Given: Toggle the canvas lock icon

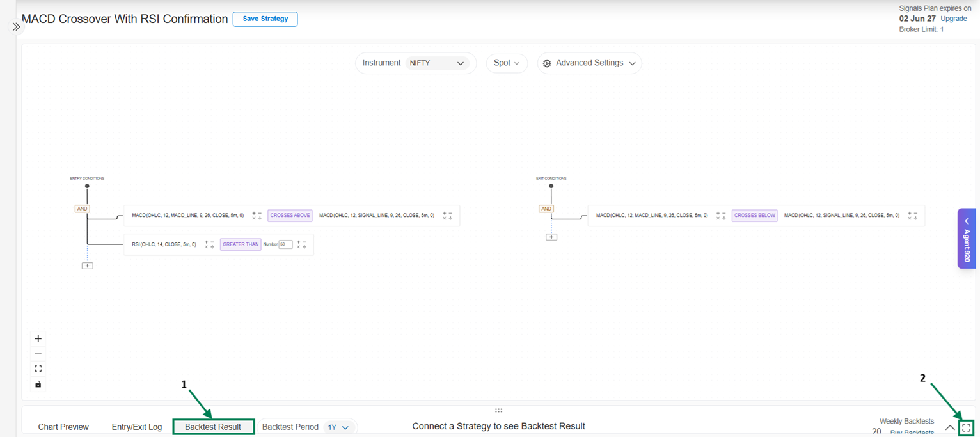Looking at the screenshot, I should pyautogui.click(x=38, y=385).
